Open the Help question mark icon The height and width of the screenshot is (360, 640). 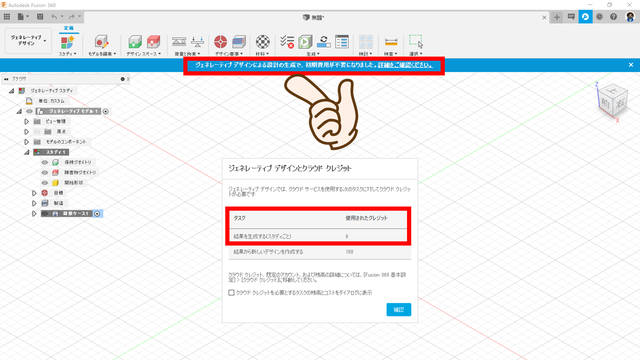point(613,17)
